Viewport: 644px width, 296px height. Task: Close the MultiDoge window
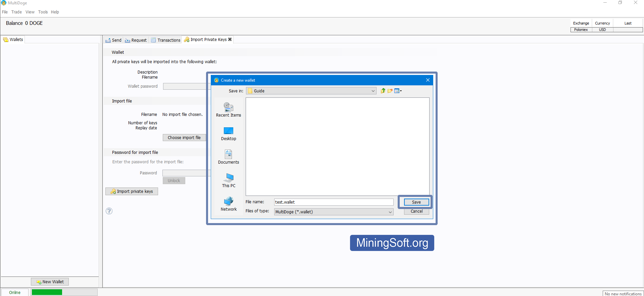coord(636,3)
